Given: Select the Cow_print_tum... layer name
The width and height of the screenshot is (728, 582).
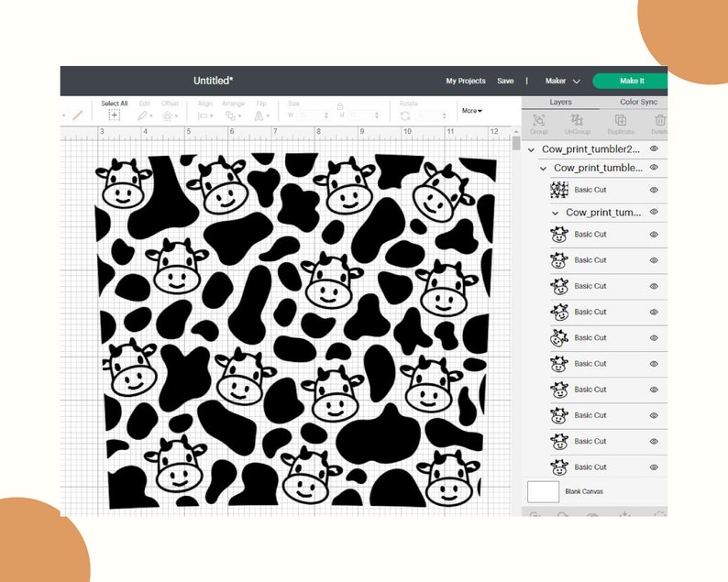Looking at the screenshot, I should 603,212.
